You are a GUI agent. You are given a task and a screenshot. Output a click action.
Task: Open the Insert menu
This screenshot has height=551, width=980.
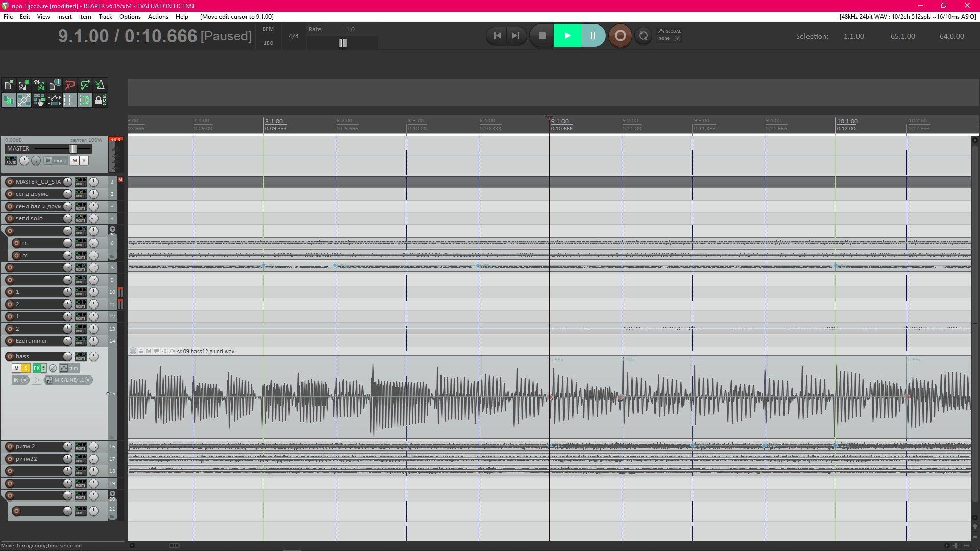[x=64, y=17]
